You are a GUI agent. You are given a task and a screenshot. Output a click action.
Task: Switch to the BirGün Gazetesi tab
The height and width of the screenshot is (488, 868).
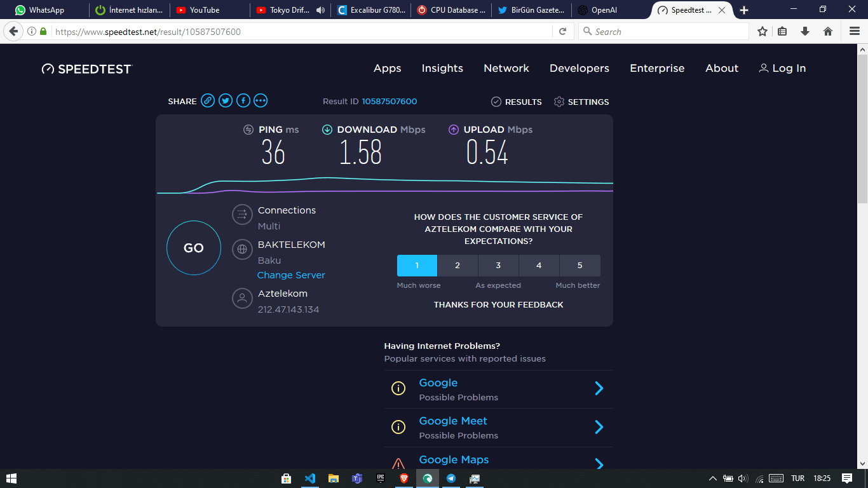tap(531, 10)
